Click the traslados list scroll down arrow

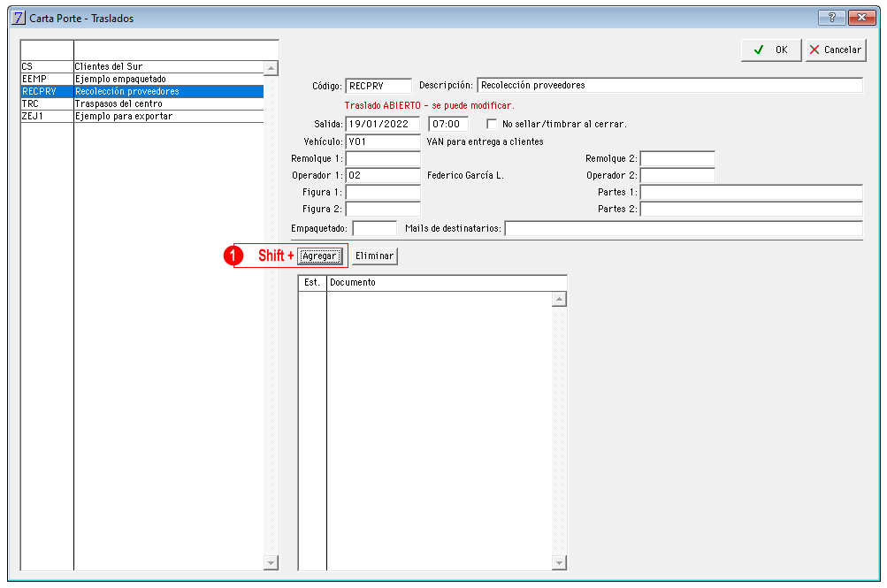[x=271, y=562]
